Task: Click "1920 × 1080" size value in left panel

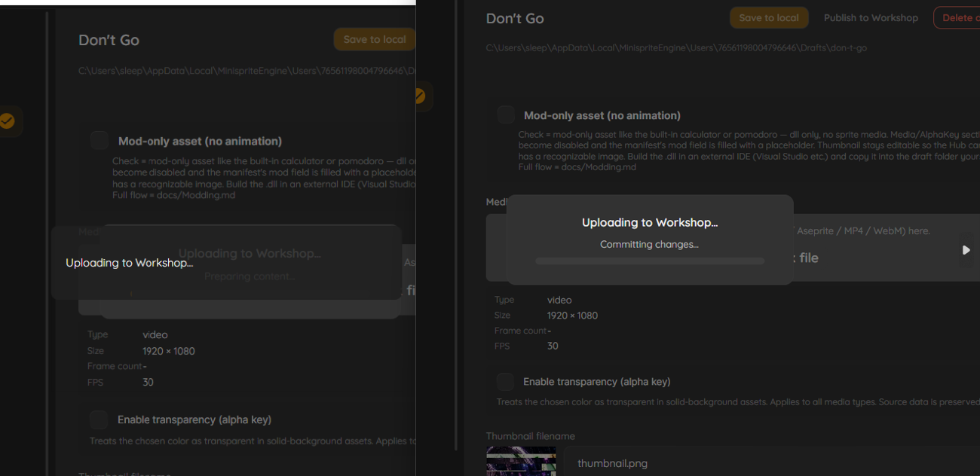Action: point(169,351)
